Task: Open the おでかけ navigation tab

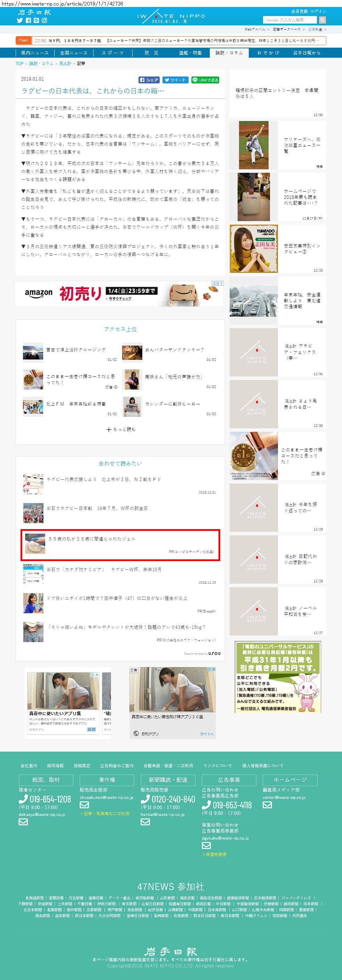Action: point(268,53)
